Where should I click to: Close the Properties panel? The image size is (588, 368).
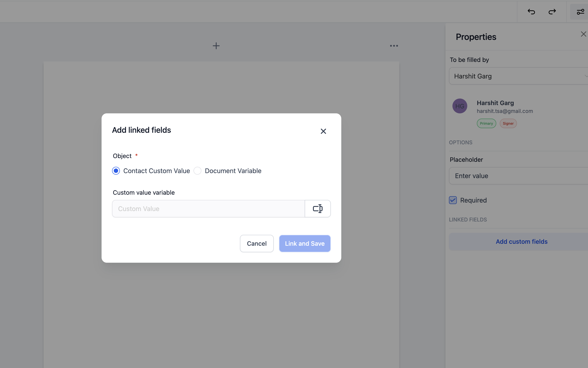pos(583,34)
